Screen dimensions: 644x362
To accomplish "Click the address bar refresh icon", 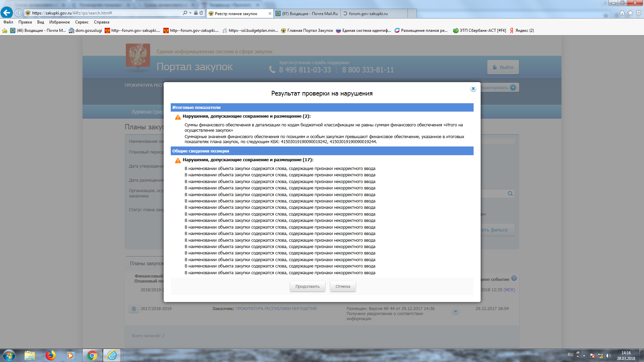I will pos(201,13).
